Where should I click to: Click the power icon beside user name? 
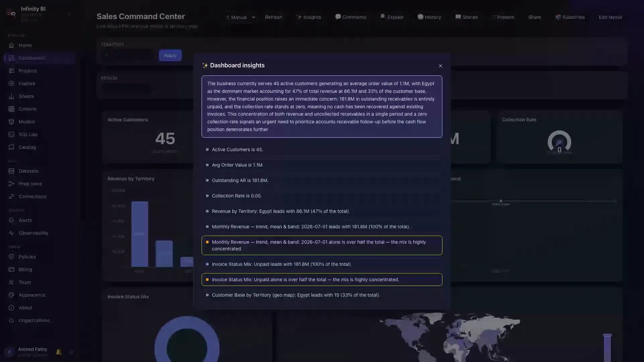click(x=71, y=352)
